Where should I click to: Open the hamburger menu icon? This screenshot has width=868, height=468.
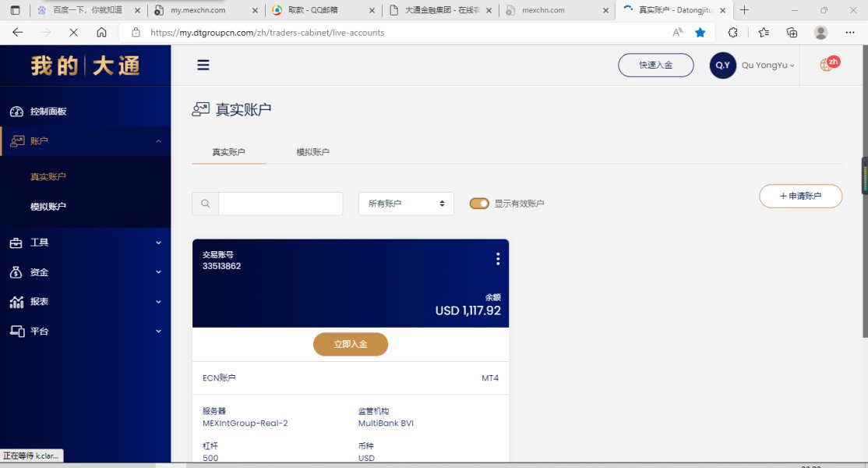click(203, 65)
